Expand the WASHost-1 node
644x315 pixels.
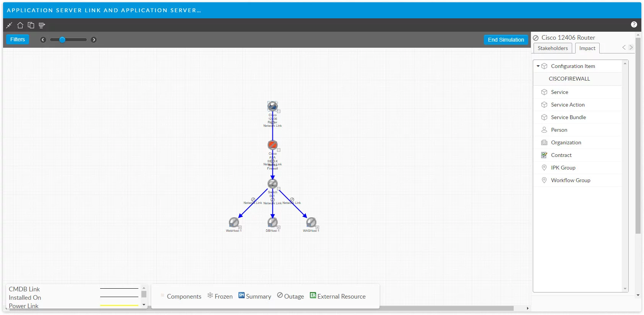(x=317, y=228)
